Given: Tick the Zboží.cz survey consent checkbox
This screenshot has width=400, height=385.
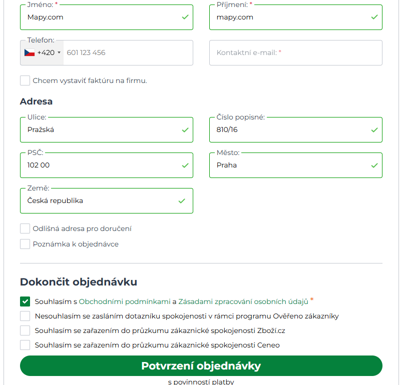Looking at the screenshot, I should [25, 330].
